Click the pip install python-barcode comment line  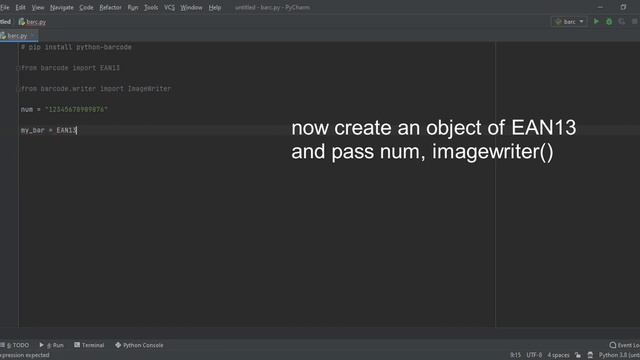[76, 47]
